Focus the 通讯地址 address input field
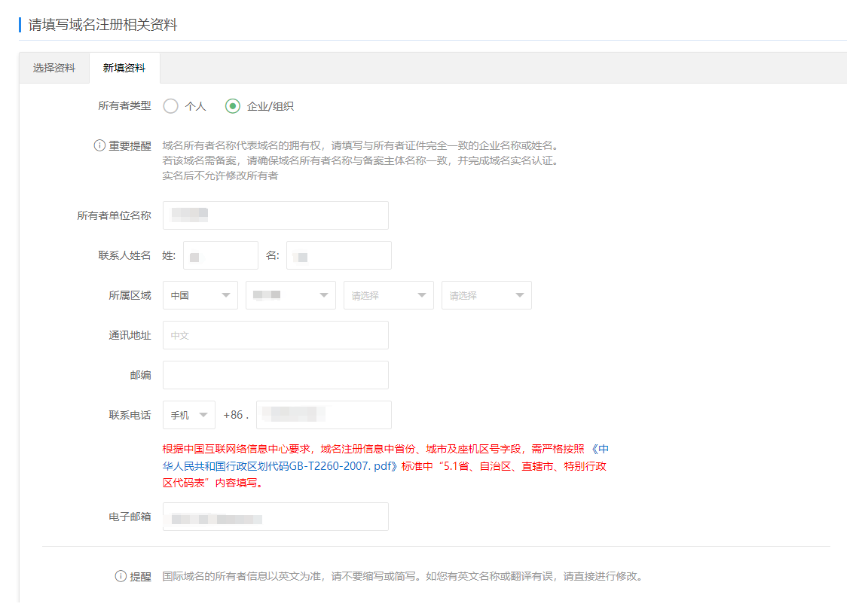Viewport: 862px width, 616px height. [x=275, y=335]
